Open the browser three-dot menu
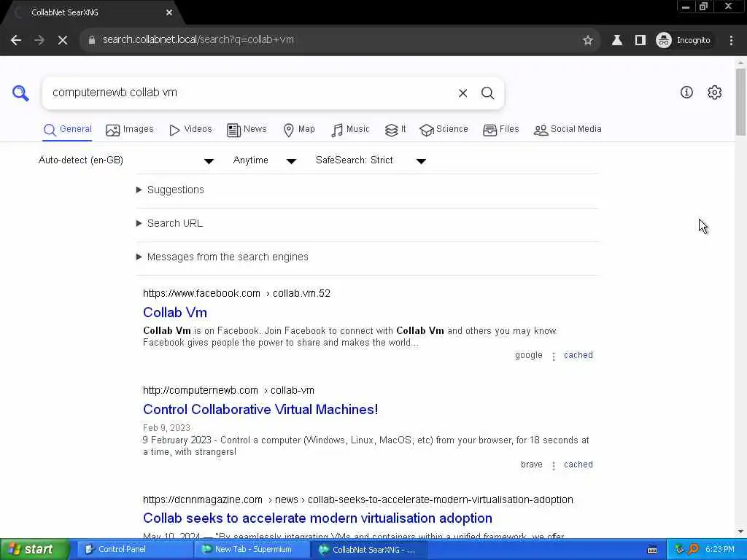 point(731,40)
